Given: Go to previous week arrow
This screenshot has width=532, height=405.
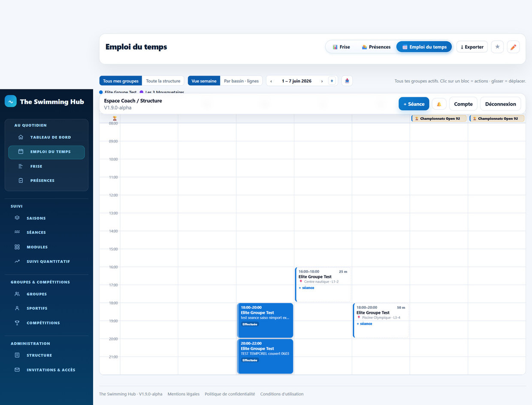Looking at the screenshot, I should click(x=271, y=81).
